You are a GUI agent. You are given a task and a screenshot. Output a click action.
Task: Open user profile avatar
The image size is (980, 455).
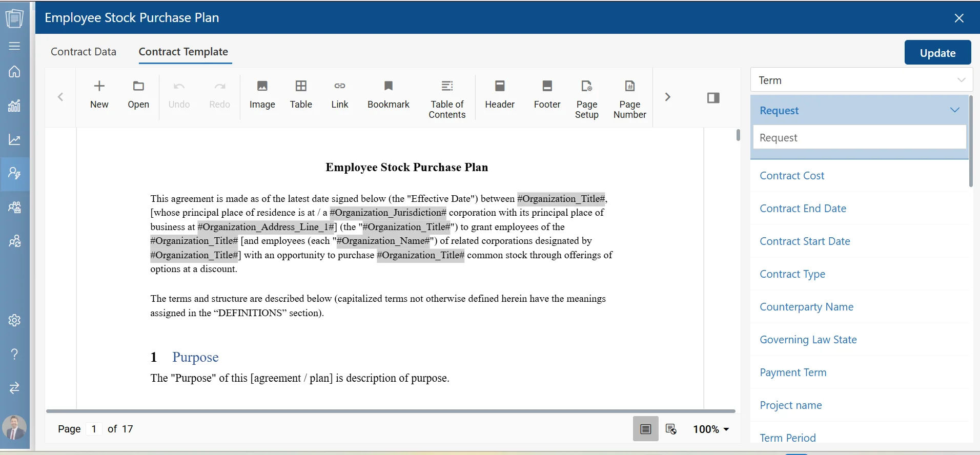(x=14, y=427)
